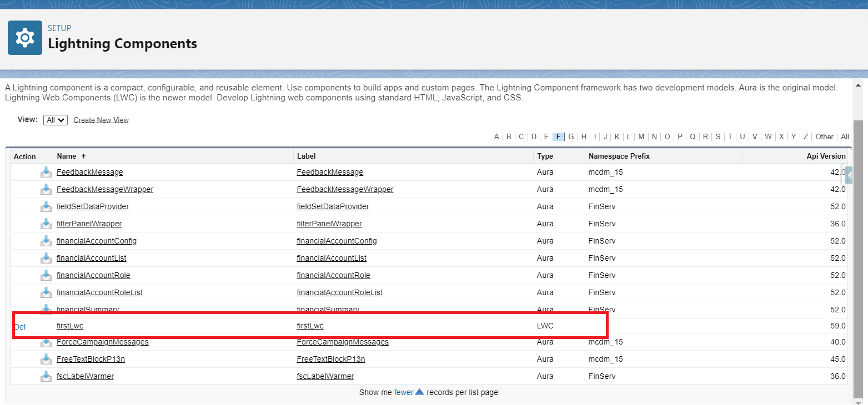This screenshot has width=868, height=405.
Task: Download icon in FeedbackMessageWrapper row
Action: pyautogui.click(x=46, y=189)
